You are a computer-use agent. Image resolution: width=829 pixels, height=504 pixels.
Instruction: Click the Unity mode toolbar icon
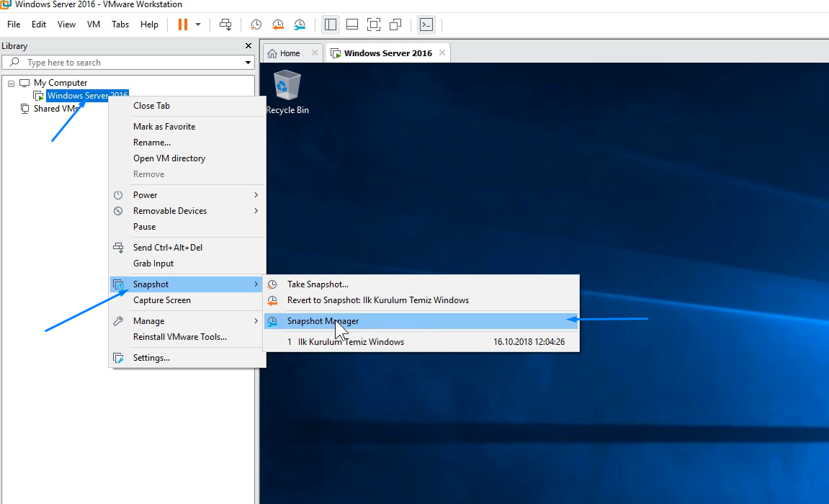pos(395,24)
